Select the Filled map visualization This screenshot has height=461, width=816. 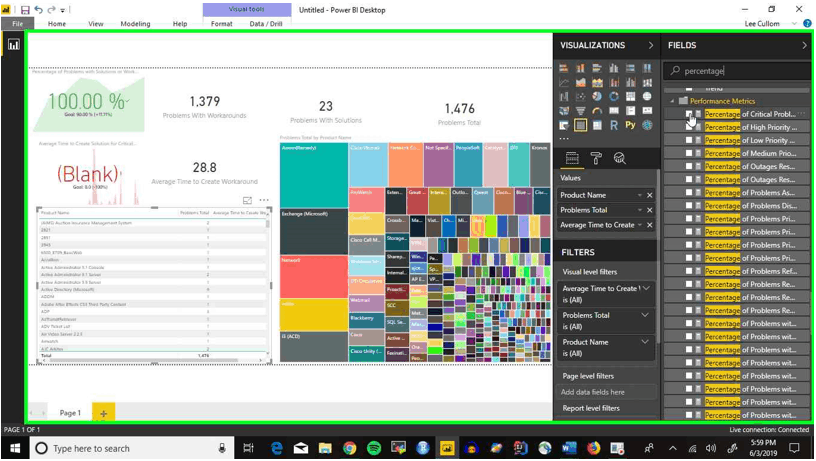point(564,110)
